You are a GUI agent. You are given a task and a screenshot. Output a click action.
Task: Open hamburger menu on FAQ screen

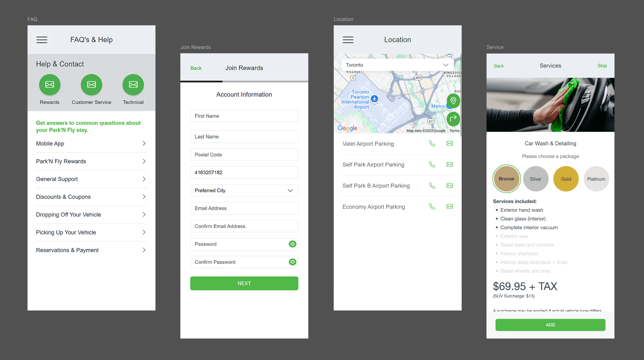tap(42, 40)
